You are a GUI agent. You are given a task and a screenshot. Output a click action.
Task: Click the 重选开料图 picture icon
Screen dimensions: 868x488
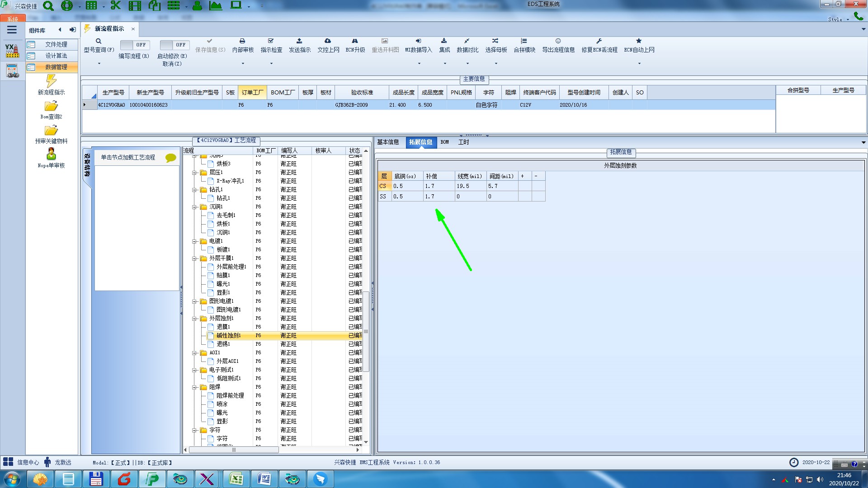click(385, 41)
